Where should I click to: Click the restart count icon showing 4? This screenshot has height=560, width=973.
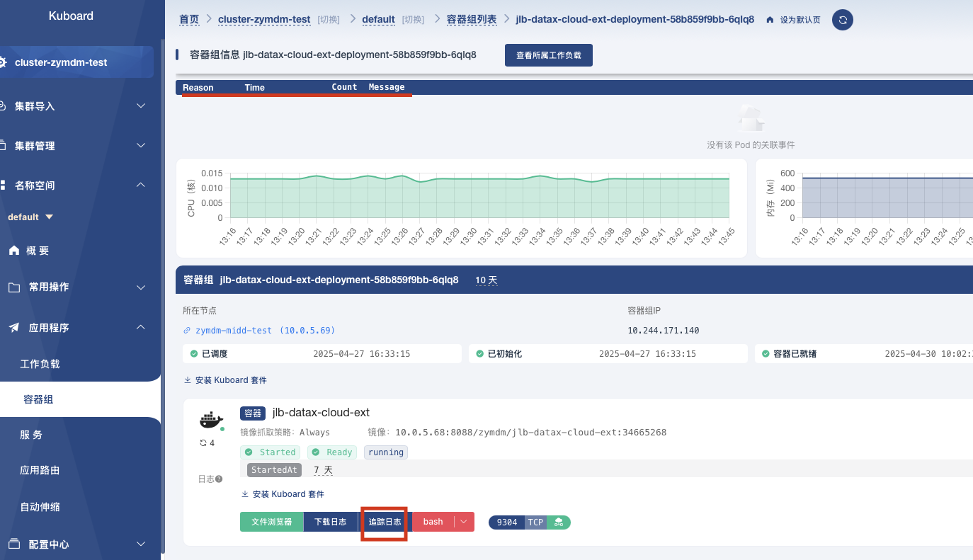(203, 443)
